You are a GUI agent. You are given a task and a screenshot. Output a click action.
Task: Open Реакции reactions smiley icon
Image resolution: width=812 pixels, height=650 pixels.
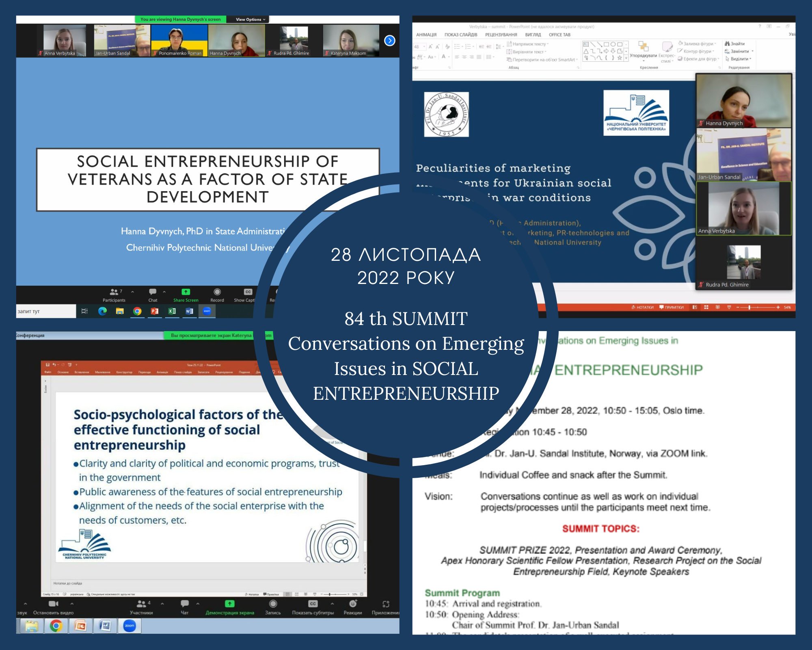(x=353, y=604)
